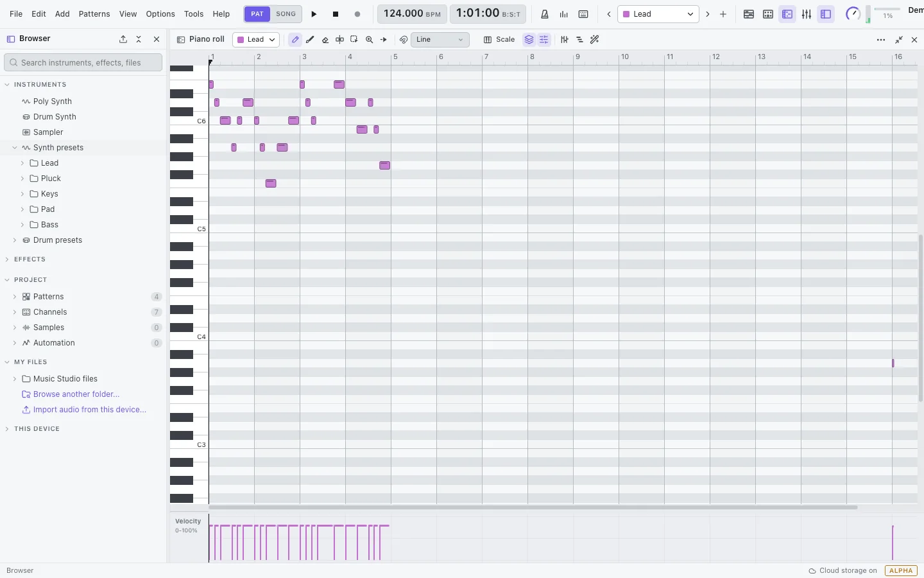924x578 pixels.
Task: Open the mixer view
Action: click(807, 14)
